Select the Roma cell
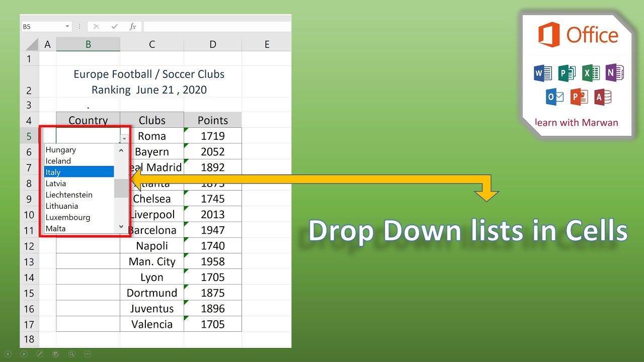The width and height of the screenshot is (644, 362). tap(152, 136)
